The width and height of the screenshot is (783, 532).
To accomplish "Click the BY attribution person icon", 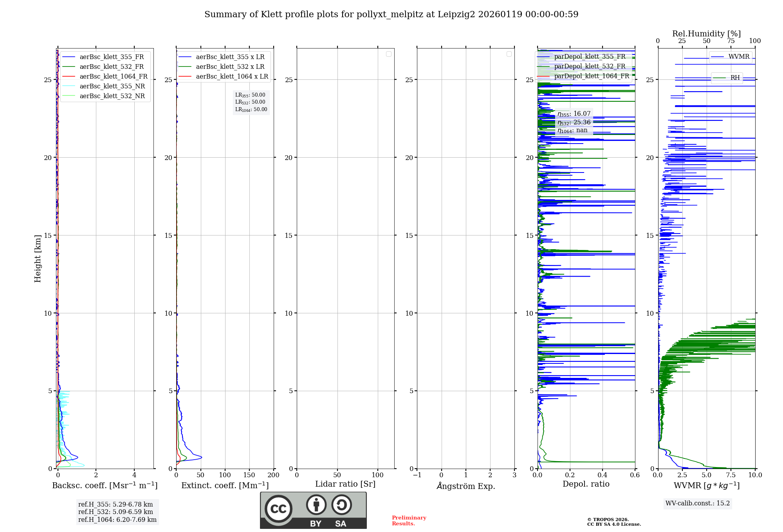I will click(316, 505).
